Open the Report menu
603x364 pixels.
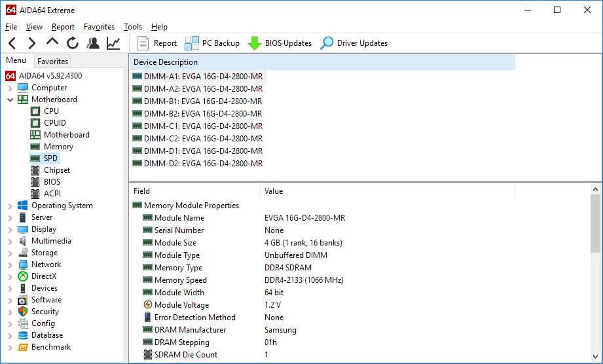(63, 27)
